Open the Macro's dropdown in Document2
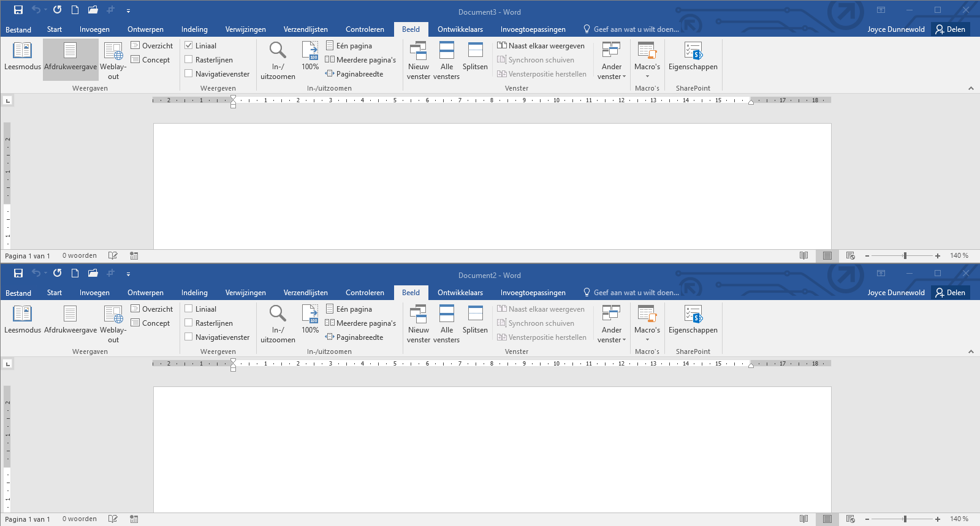This screenshot has height=526, width=980. coord(647,323)
